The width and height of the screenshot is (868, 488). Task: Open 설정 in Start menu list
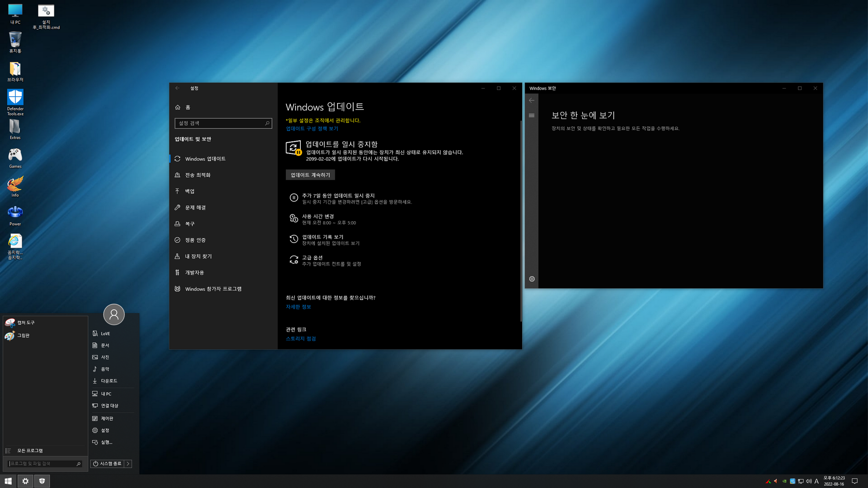point(113,430)
